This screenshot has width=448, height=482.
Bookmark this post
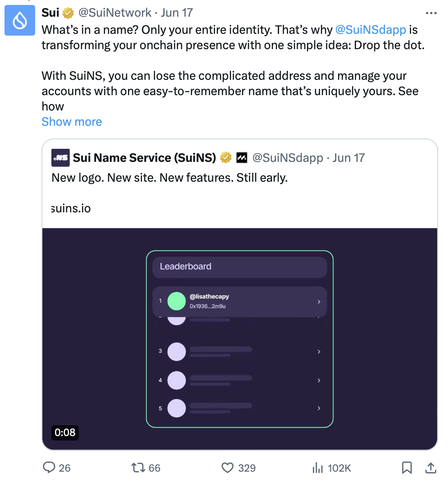pyautogui.click(x=407, y=468)
